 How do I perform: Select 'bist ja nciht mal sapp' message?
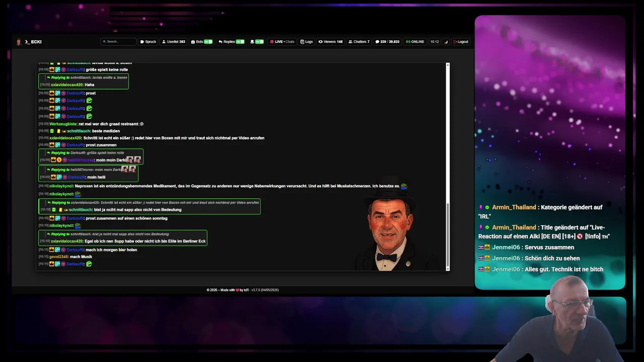(x=137, y=210)
